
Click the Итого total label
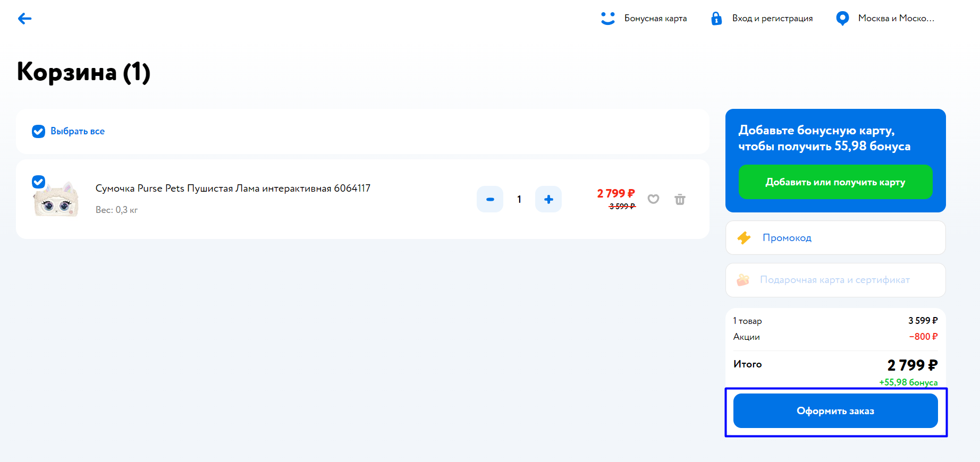[747, 364]
